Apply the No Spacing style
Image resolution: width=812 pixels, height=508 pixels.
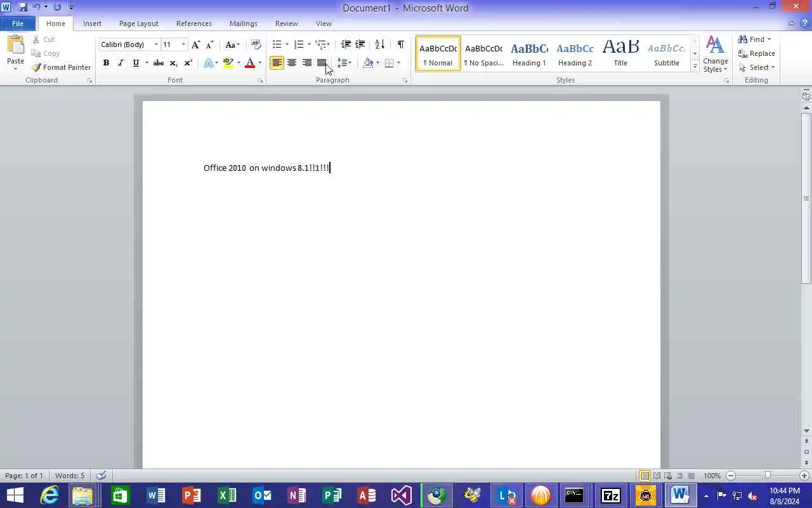(483, 53)
